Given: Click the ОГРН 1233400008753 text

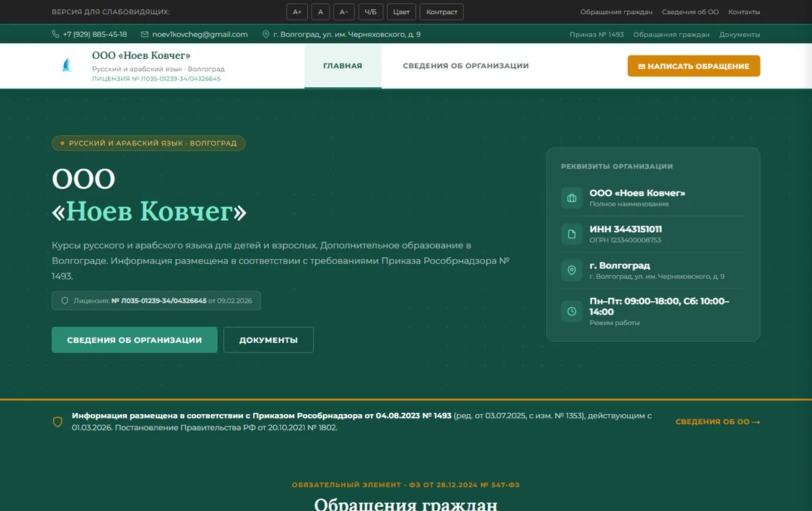Looking at the screenshot, I should (625, 240).
